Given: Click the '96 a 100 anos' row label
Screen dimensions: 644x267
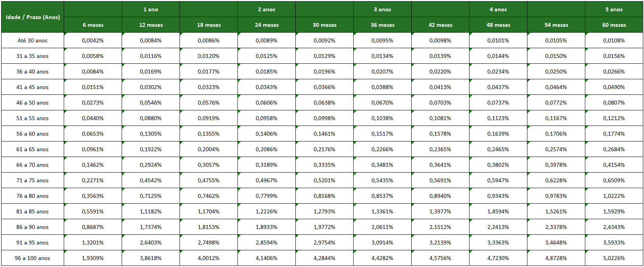Looking at the screenshot, I should [x=33, y=258].
